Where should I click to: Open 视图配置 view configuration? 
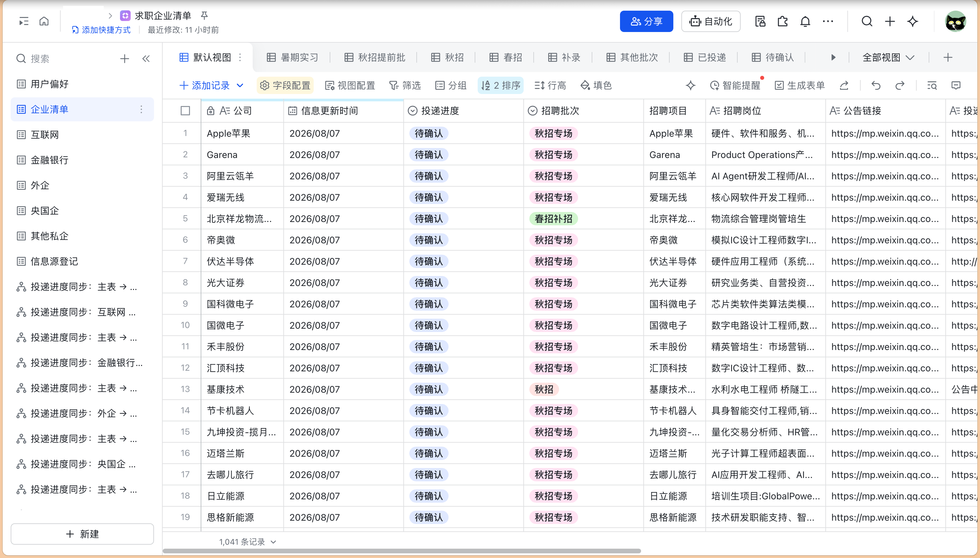coord(350,85)
